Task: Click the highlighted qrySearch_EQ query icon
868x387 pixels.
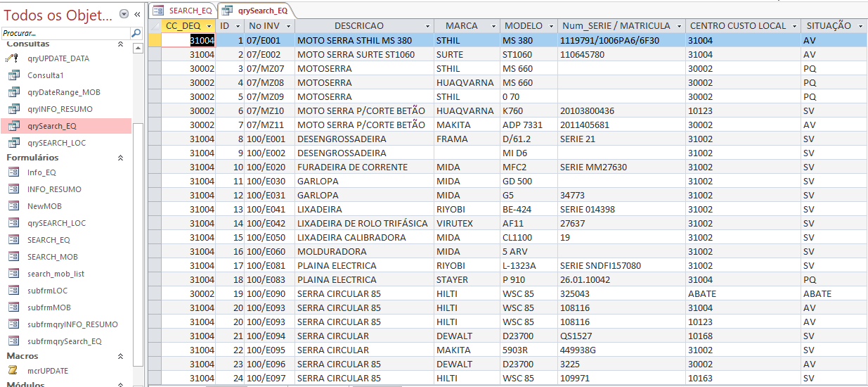Action: pyautogui.click(x=13, y=126)
